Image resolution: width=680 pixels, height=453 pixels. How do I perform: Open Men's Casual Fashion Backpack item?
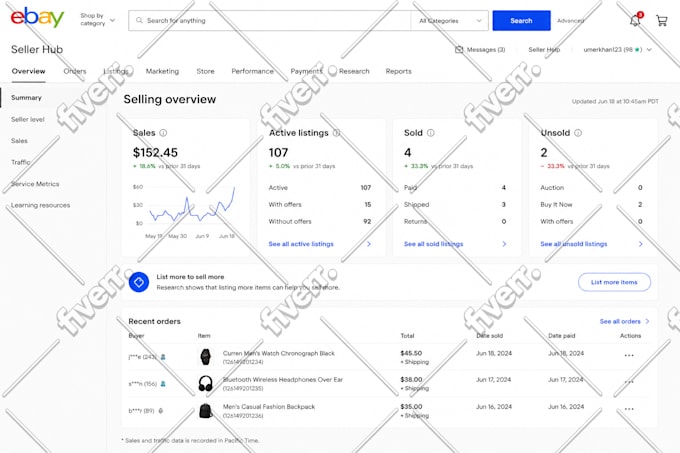[268, 407]
